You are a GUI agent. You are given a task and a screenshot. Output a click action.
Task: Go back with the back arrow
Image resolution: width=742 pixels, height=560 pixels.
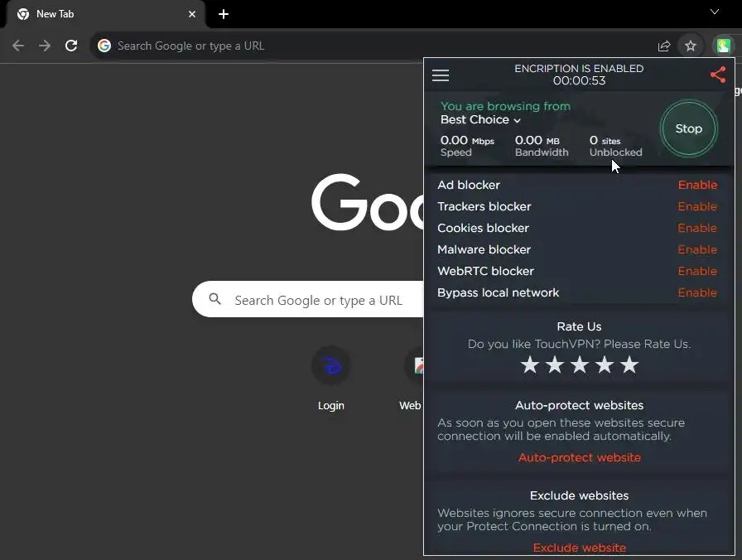click(x=18, y=46)
